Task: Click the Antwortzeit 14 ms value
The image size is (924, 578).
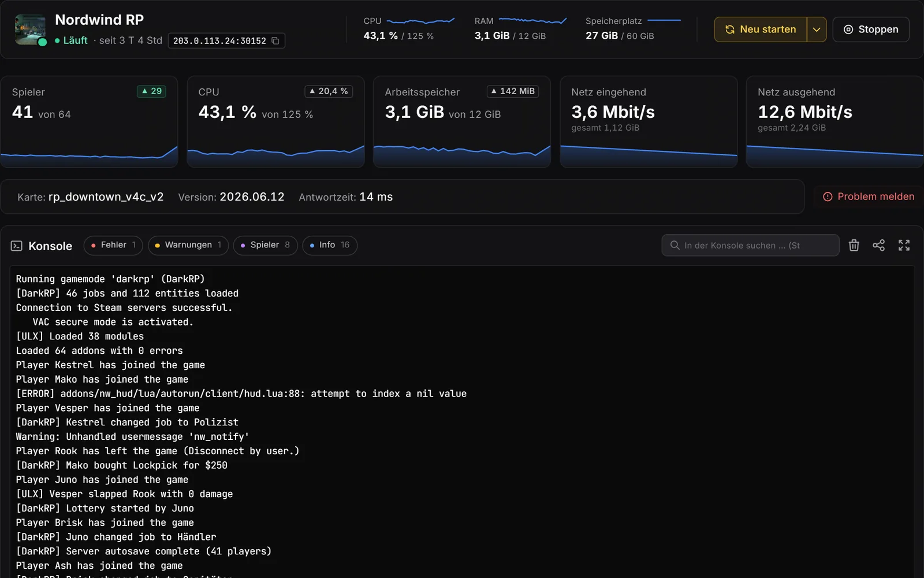Action: tap(376, 197)
